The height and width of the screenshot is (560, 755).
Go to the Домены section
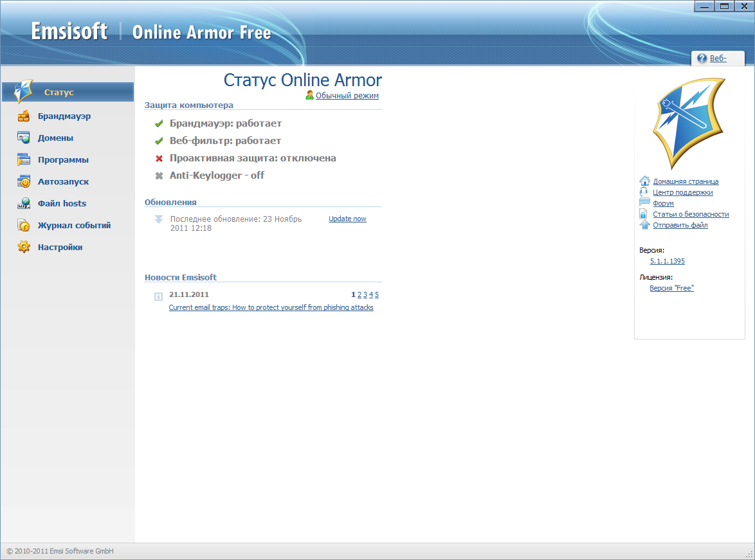click(x=55, y=138)
